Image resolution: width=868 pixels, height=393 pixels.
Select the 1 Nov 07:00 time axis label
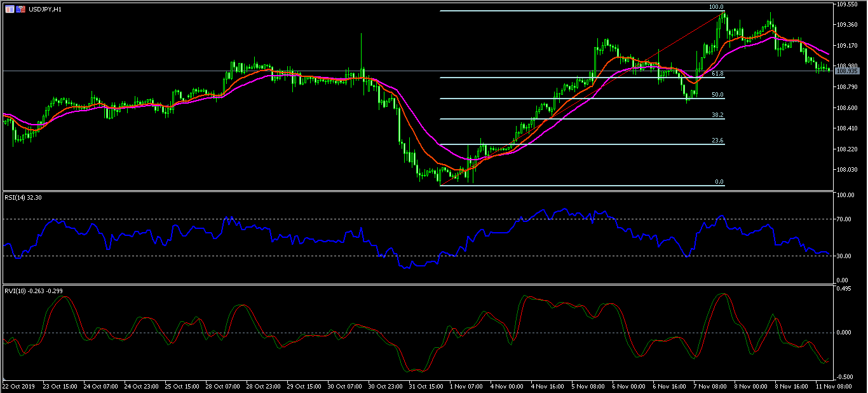467,386
